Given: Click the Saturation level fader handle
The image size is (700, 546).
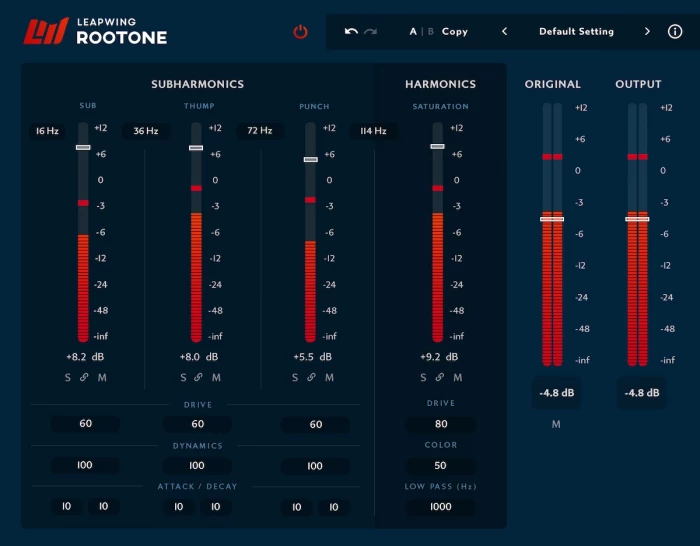Looking at the screenshot, I should click(x=437, y=146).
